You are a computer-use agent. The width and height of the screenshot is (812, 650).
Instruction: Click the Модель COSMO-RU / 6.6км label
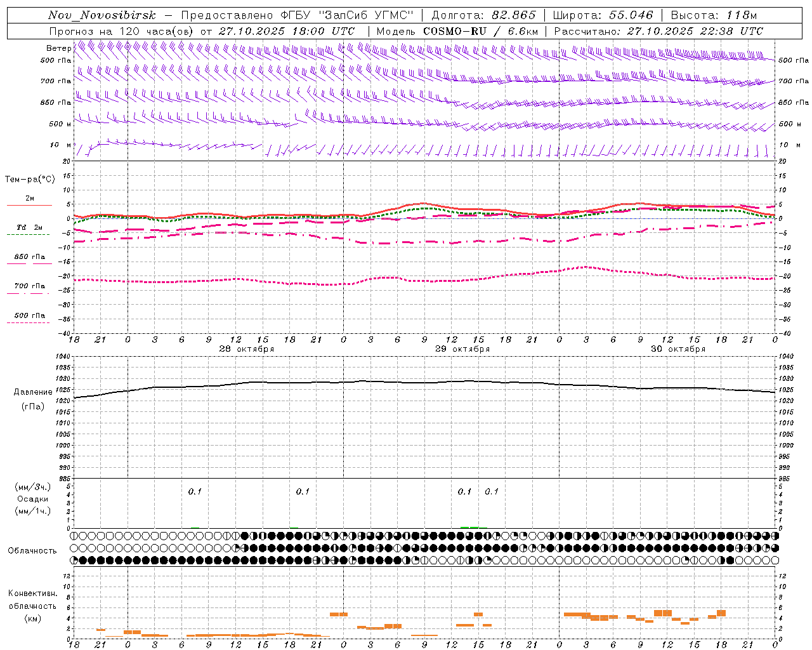tap(457, 30)
